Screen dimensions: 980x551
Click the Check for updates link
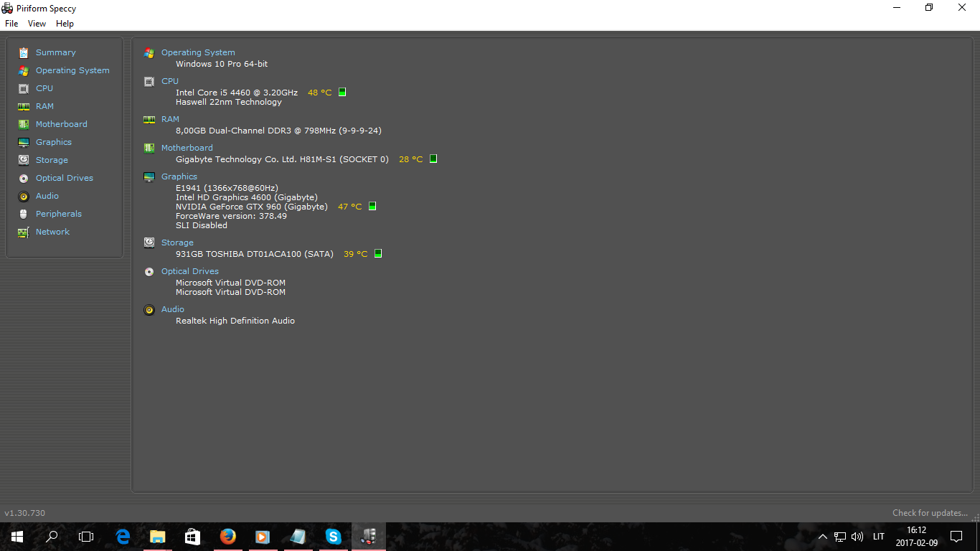930,513
